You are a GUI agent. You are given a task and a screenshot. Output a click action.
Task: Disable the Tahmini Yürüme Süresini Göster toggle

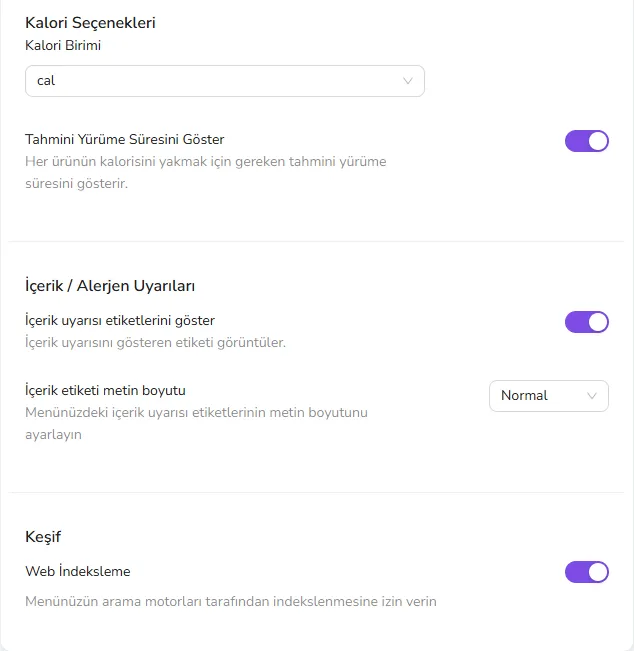click(x=586, y=141)
